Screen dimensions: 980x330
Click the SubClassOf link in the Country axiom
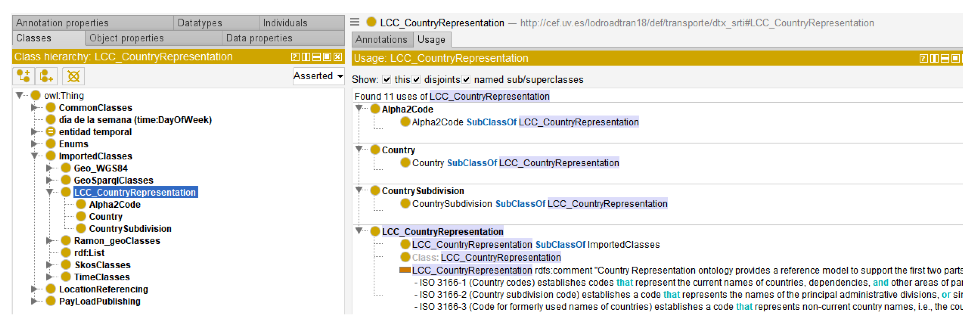(472, 163)
